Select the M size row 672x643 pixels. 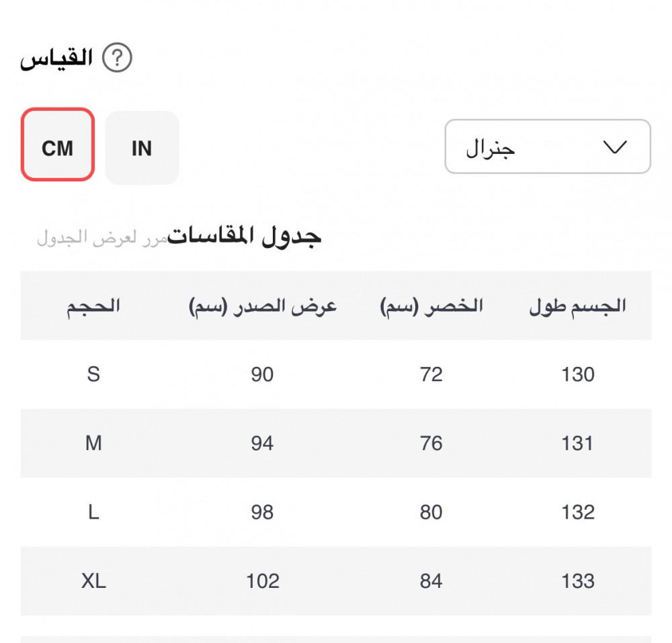pyautogui.click(x=93, y=443)
